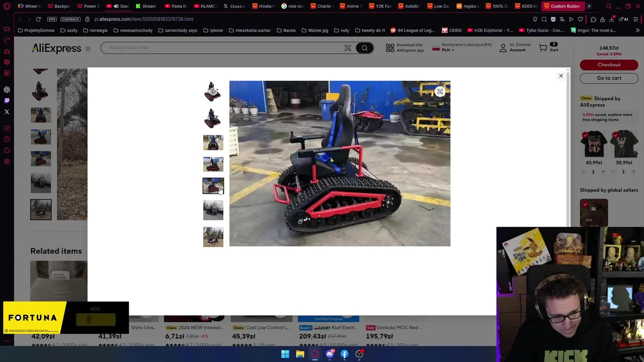Open the Ważne jpg bookmarks folder
The image size is (644, 362).
point(314,30)
